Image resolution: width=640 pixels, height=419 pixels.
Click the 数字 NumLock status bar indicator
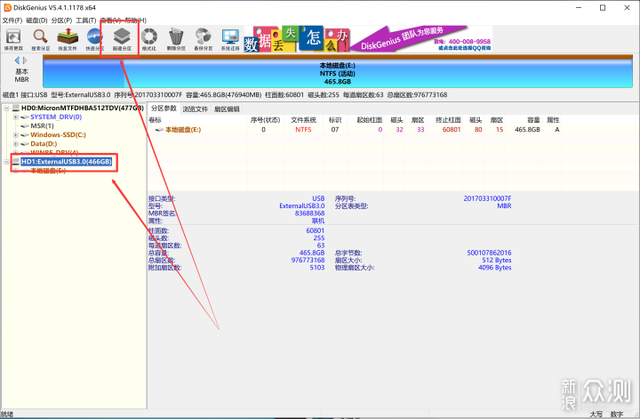click(x=616, y=414)
